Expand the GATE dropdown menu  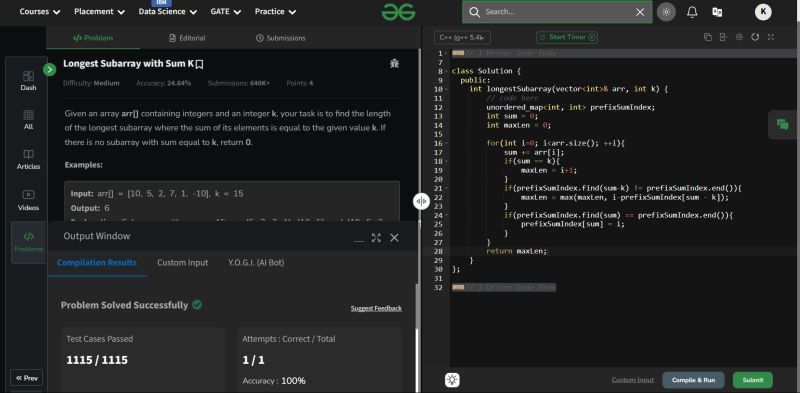(x=226, y=11)
